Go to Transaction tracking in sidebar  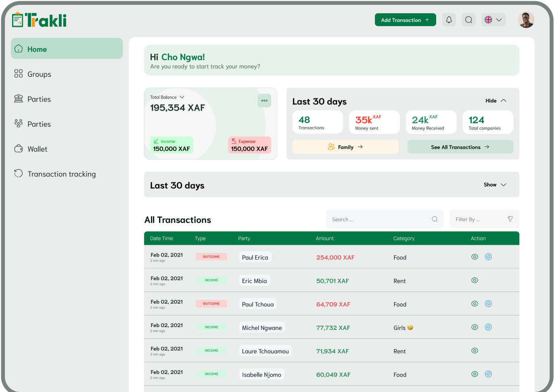tap(61, 174)
